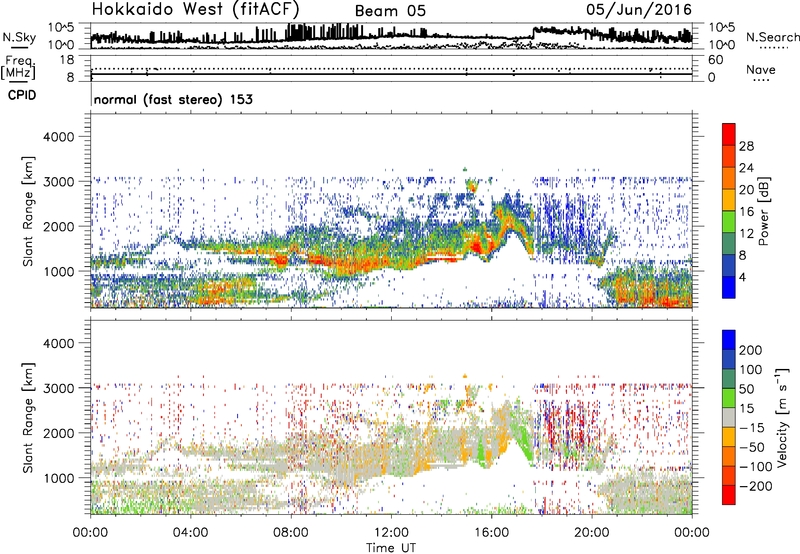Image resolution: width=800 pixels, height=554 pixels.
Task: Click the '3000' tick of the velocity panel
Action: pyautogui.click(x=58, y=388)
